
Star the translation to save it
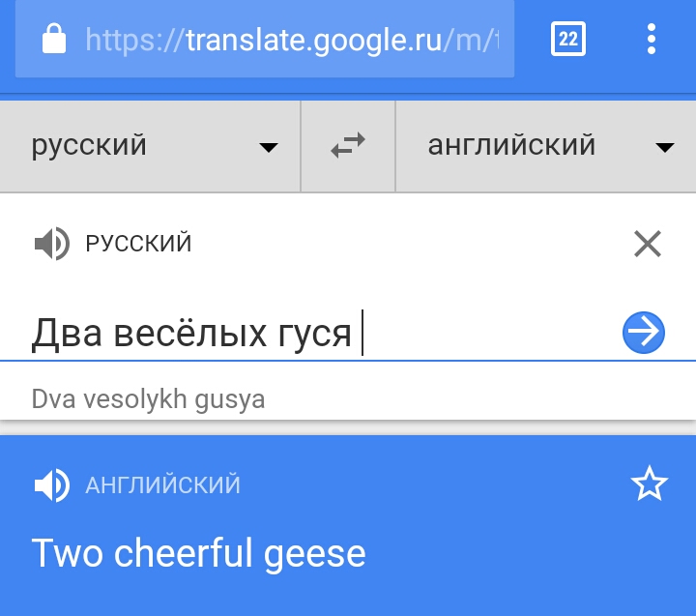649,484
